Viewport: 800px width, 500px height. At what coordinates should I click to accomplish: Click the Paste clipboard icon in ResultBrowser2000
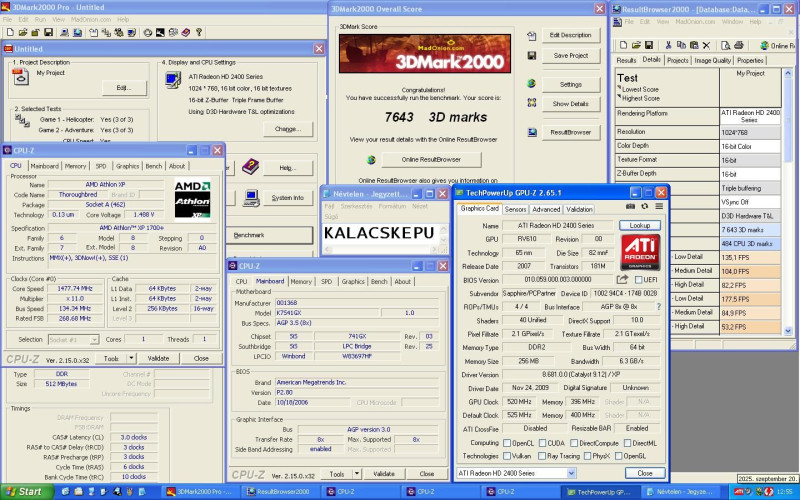click(694, 45)
